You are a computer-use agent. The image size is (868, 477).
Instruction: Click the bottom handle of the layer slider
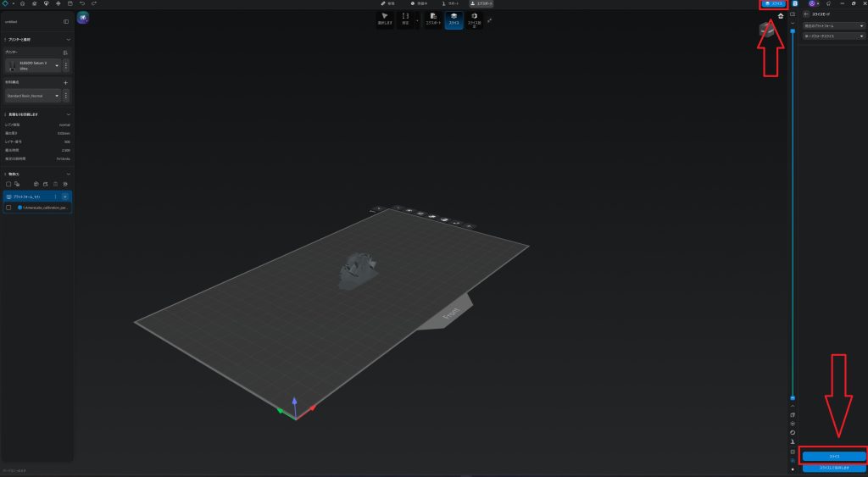click(x=793, y=397)
